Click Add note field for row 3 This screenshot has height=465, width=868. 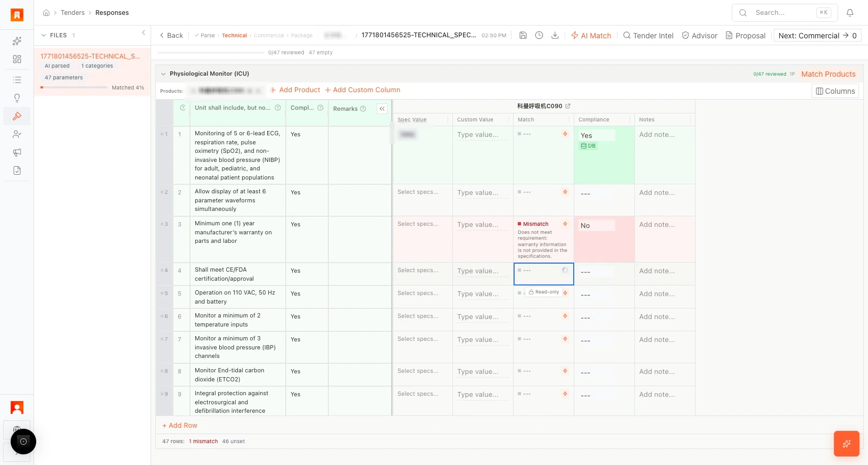[664, 225]
